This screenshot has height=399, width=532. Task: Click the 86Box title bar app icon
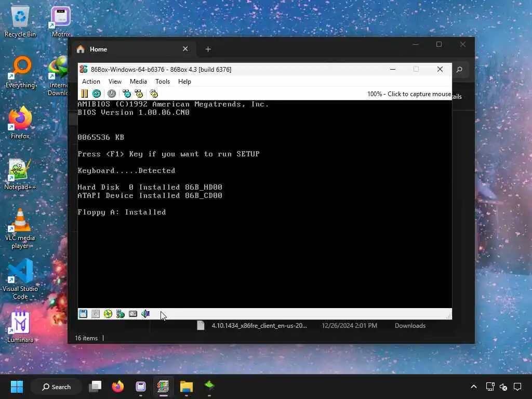click(84, 69)
